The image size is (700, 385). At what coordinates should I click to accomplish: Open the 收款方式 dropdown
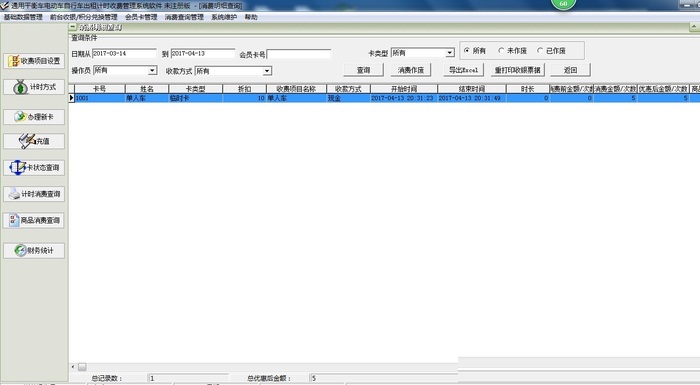tap(267, 71)
